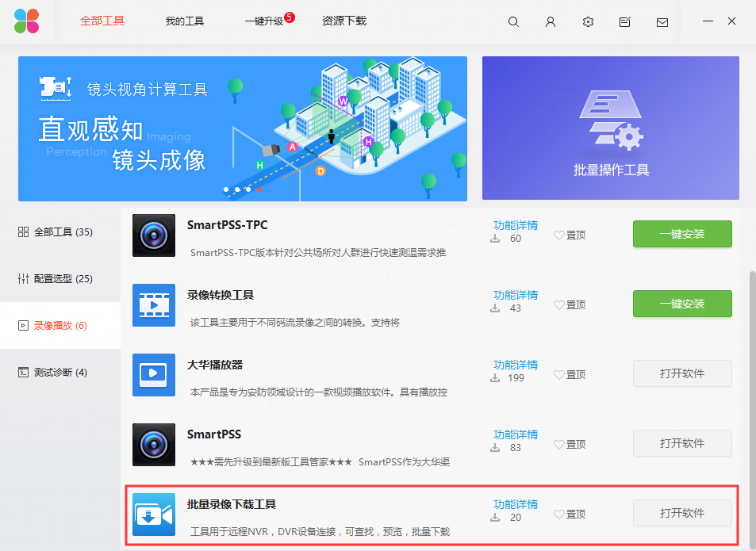Switch to the 我的工具 tab

click(185, 21)
